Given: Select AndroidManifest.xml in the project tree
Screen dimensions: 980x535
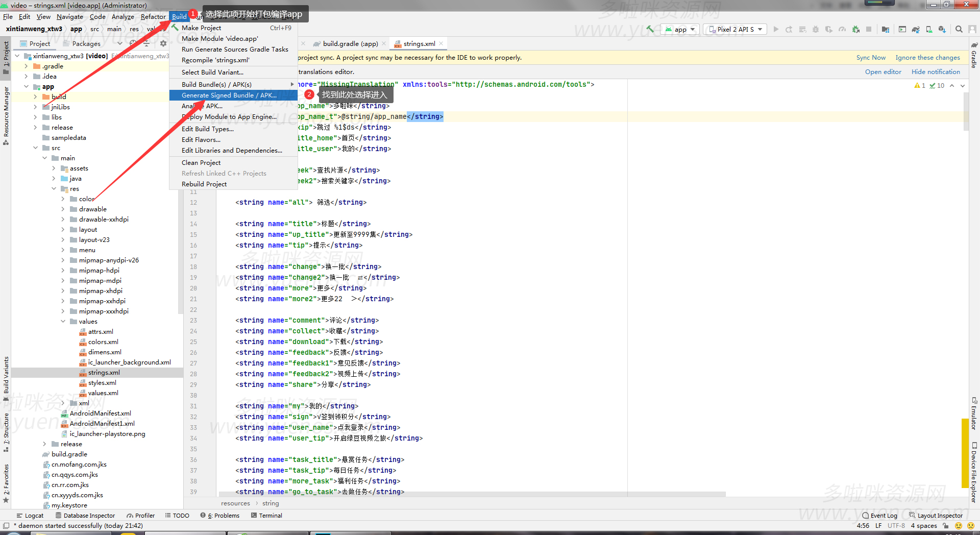Looking at the screenshot, I should 100,414.
